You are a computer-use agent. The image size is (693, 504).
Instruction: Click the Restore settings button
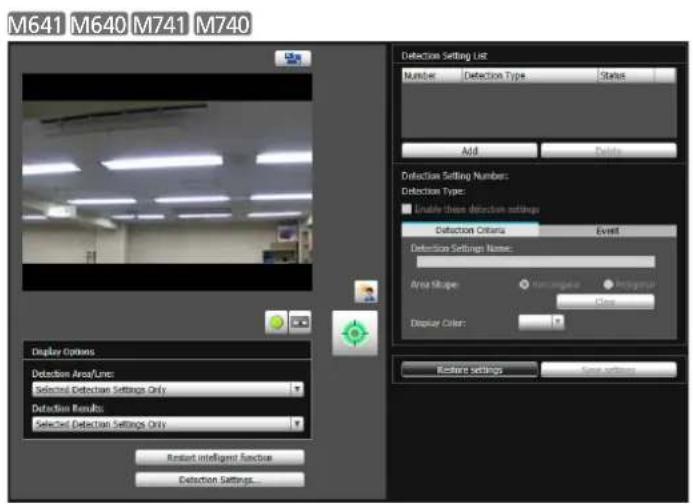click(469, 370)
